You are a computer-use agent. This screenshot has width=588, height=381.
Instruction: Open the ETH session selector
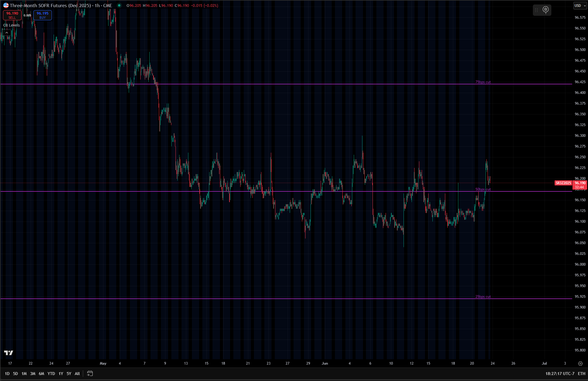click(x=581, y=374)
